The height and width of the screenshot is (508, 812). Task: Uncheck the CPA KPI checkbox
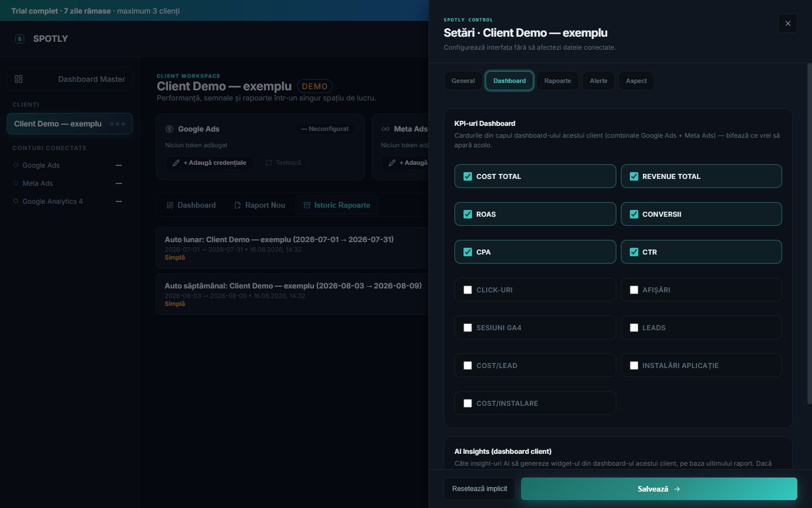point(467,252)
